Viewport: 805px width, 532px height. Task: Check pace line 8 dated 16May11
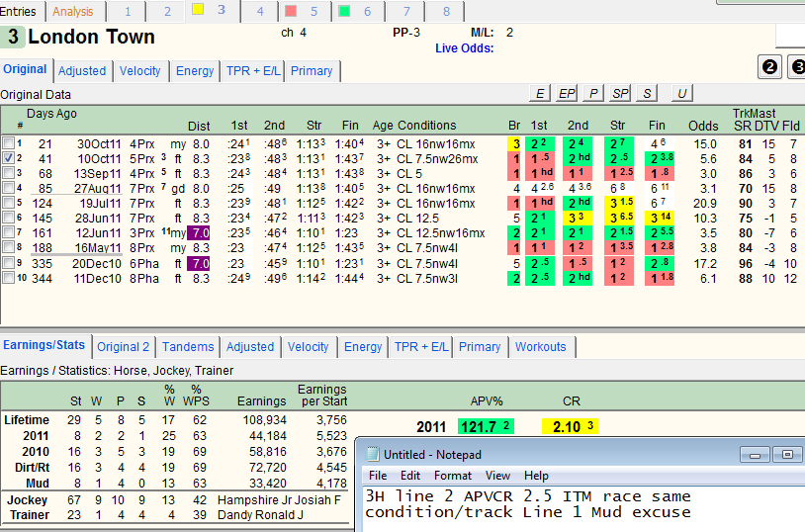point(8,247)
